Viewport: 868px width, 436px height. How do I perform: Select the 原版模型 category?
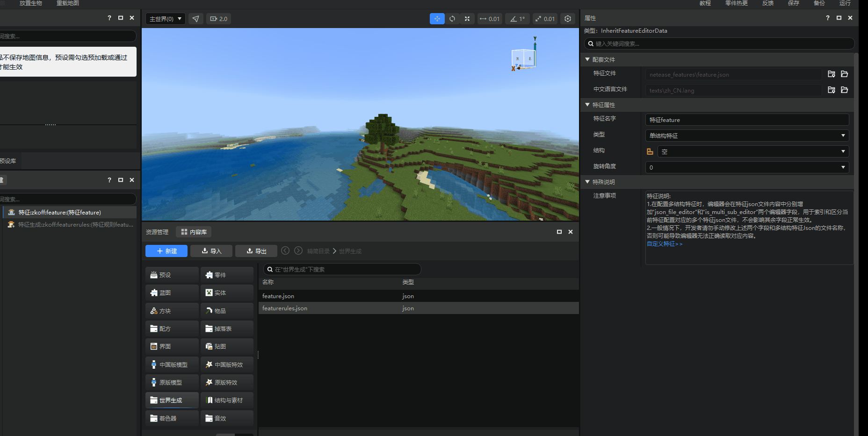click(x=172, y=382)
